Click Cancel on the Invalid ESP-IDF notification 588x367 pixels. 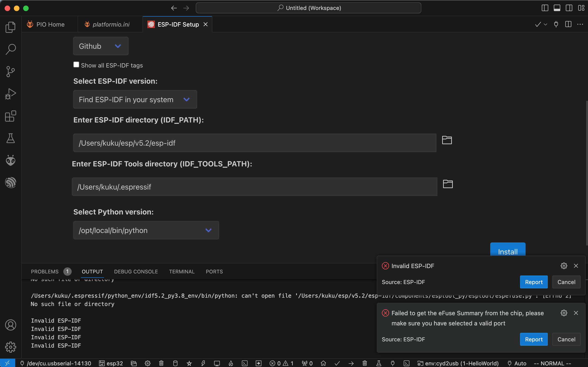pos(566,282)
